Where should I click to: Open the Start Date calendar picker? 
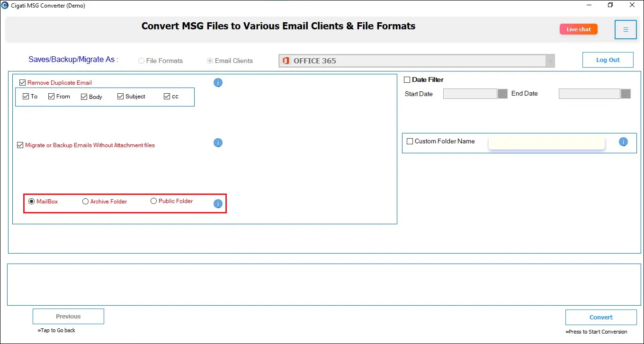point(502,94)
